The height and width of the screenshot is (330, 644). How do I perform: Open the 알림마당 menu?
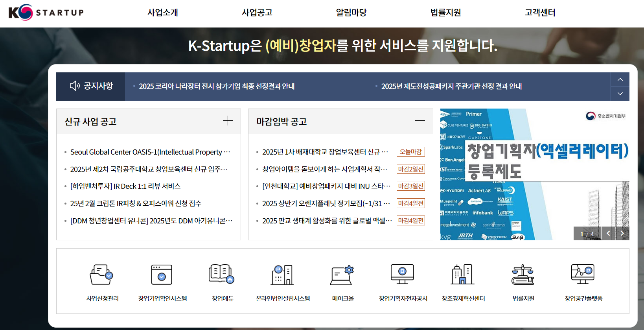[x=351, y=13]
